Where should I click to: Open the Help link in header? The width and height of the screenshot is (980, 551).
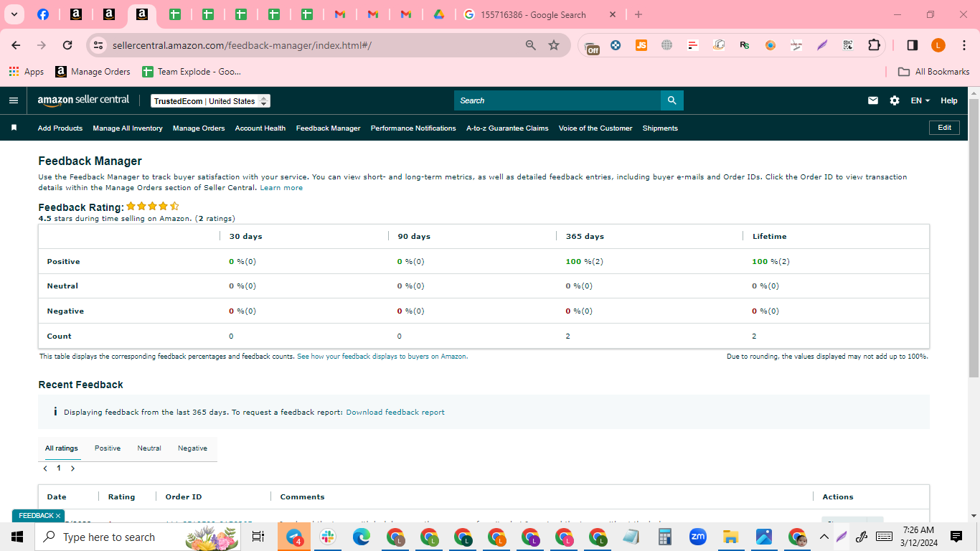pos(949,100)
